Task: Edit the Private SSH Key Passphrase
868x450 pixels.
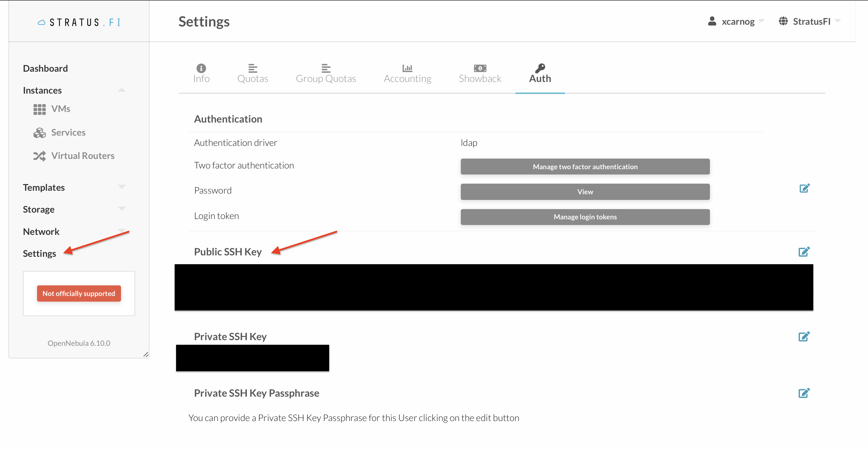Action: click(804, 393)
